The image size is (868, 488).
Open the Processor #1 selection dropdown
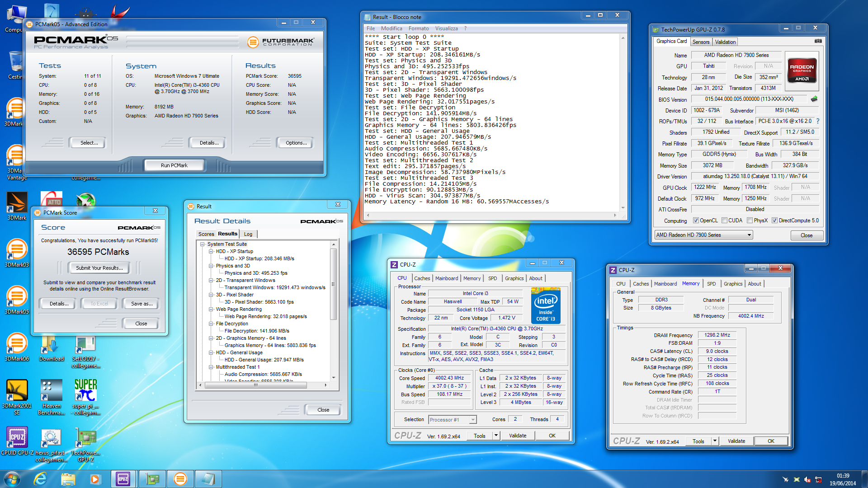point(452,420)
